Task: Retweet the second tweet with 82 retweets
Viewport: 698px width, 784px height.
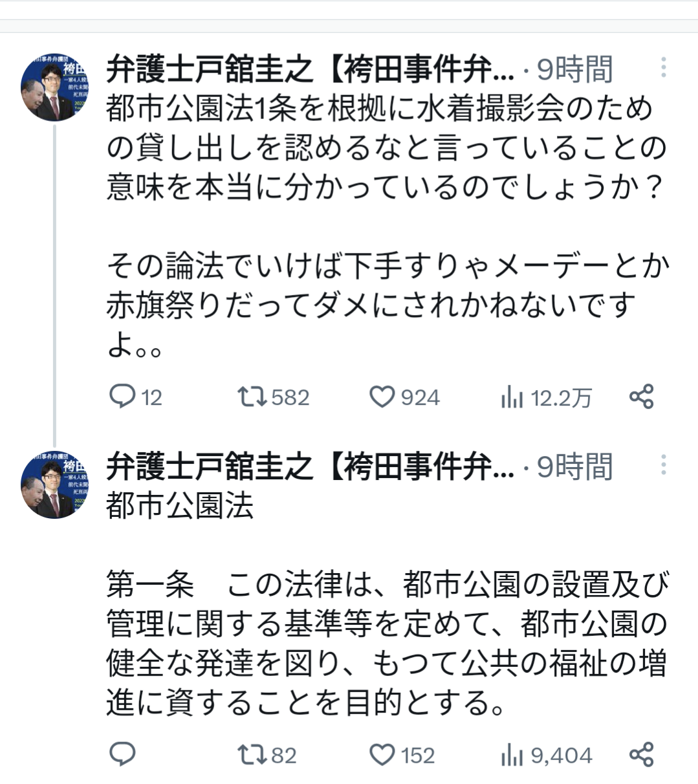Action: [x=252, y=754]
